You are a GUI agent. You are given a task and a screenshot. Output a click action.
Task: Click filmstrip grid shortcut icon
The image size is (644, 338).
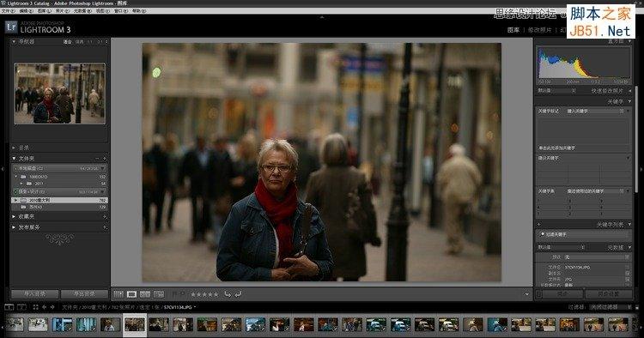point(35,307)
